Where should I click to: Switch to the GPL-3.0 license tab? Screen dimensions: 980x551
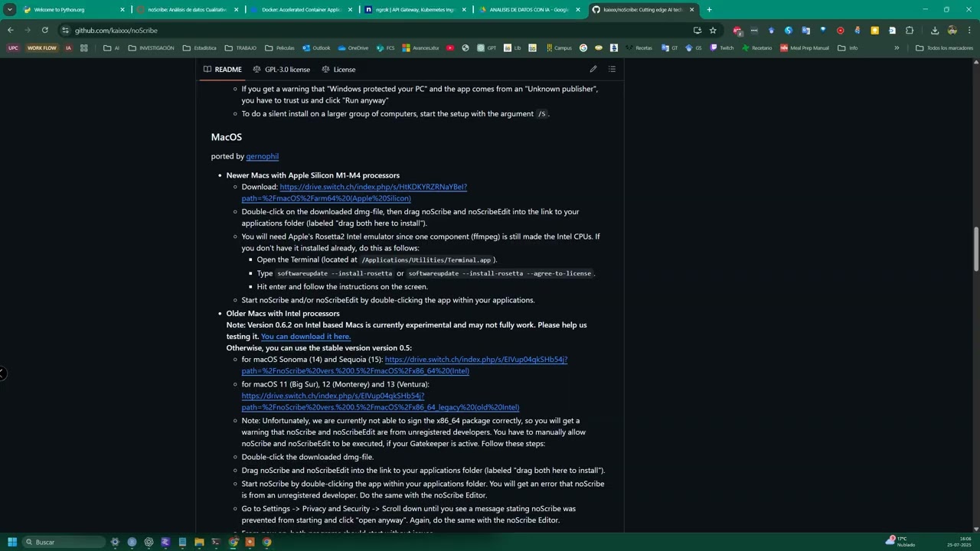click(282, 70)
